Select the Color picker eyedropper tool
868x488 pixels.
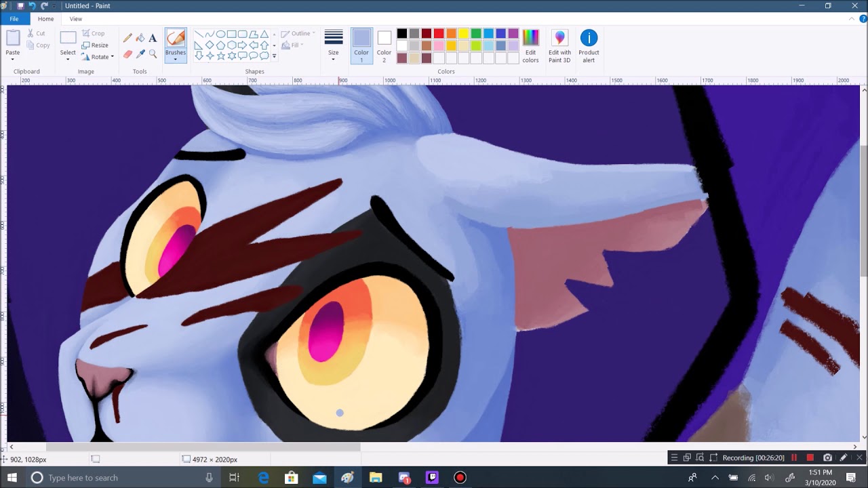point(140,54)
